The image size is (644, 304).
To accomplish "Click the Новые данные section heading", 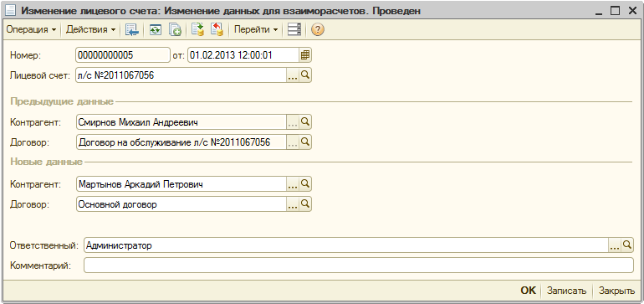I will tap(46, 162).
